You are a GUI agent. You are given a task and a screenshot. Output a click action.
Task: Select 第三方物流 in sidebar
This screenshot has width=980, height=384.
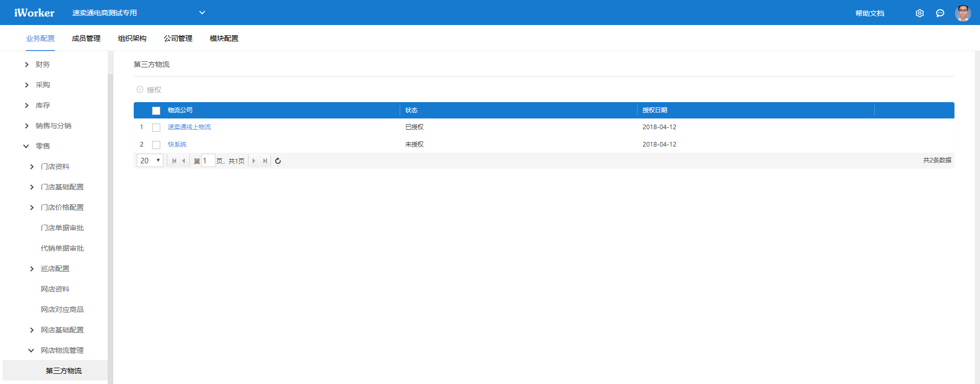pos(64,371)
